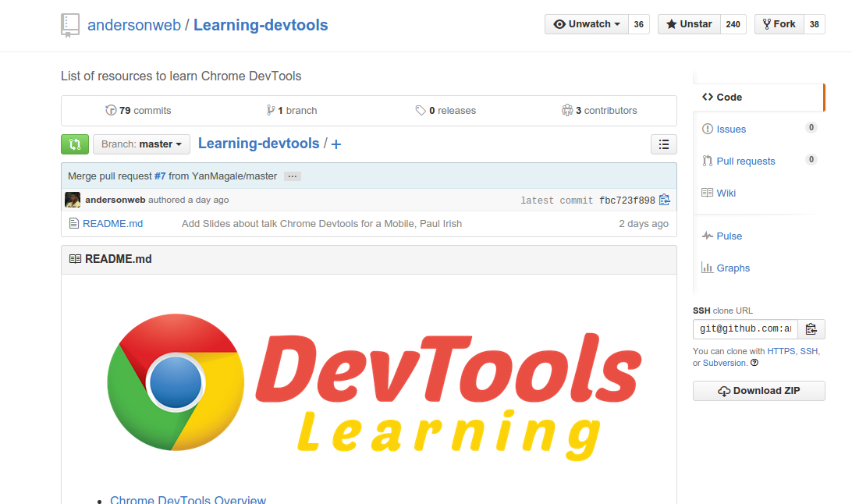Click the green compare and review button
This screenshot has height=504, width=852.
click(75, 144)
